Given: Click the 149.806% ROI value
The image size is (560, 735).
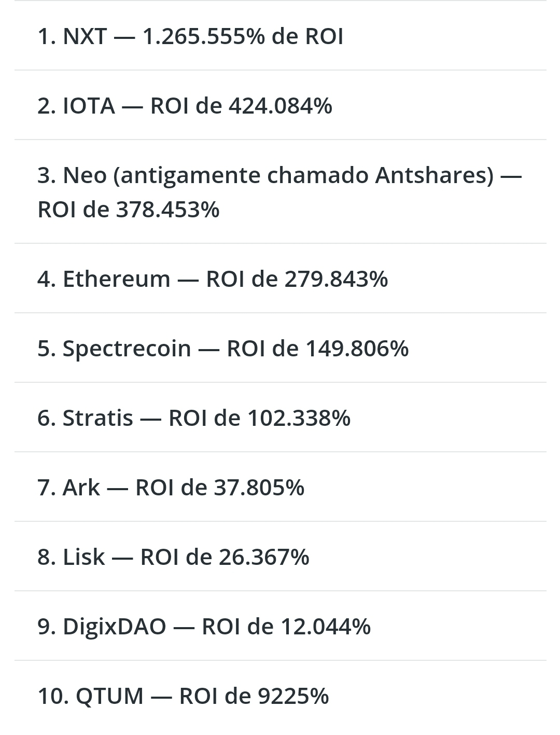Looking at the screenshot, I should coord(357,349).
